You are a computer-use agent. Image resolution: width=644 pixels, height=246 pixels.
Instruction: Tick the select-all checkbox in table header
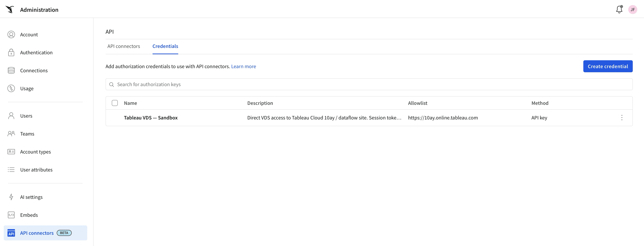(x=115, y=103)
